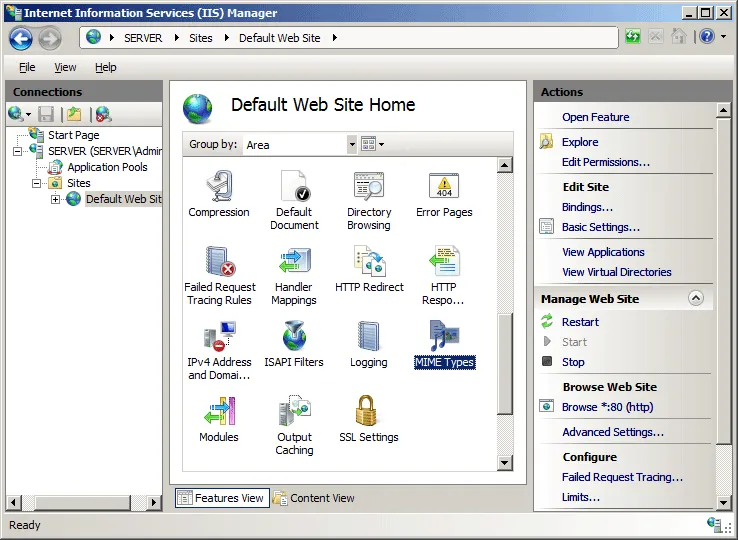Click the Help question mark icon
This screenshot has width=738, height=540.
pos(707,36)
